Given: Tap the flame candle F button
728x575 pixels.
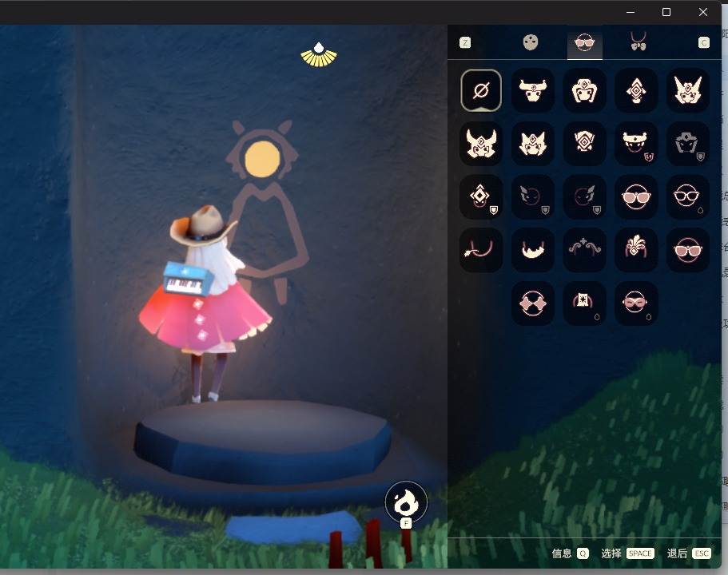Looking at the screenshot, I should point(406,503).
